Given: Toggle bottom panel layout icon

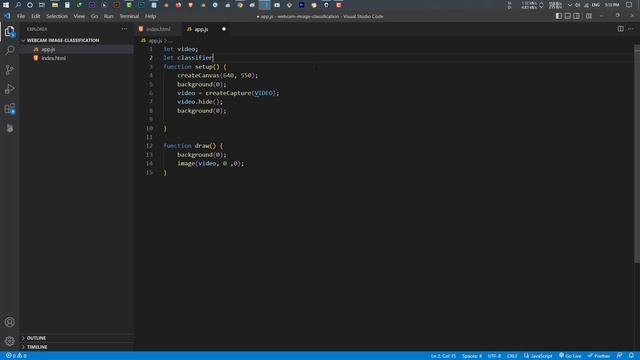Looking at the screenshot, I should tap(568, 16).
